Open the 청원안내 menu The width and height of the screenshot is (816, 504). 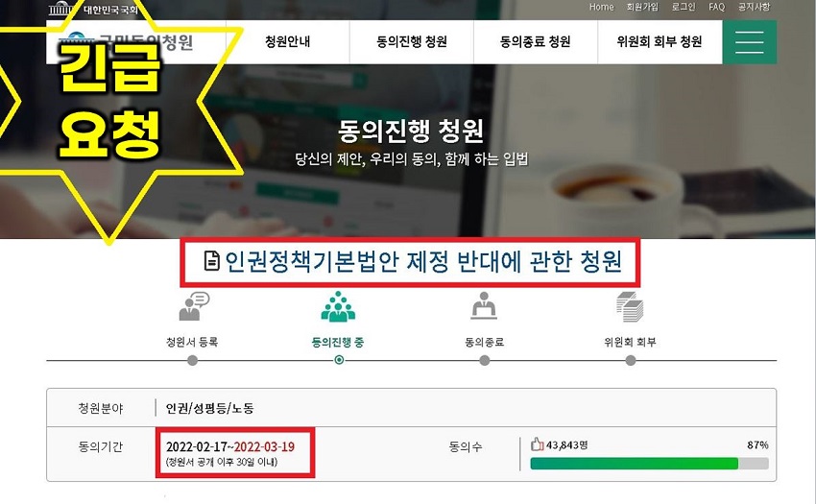(288, 42)
